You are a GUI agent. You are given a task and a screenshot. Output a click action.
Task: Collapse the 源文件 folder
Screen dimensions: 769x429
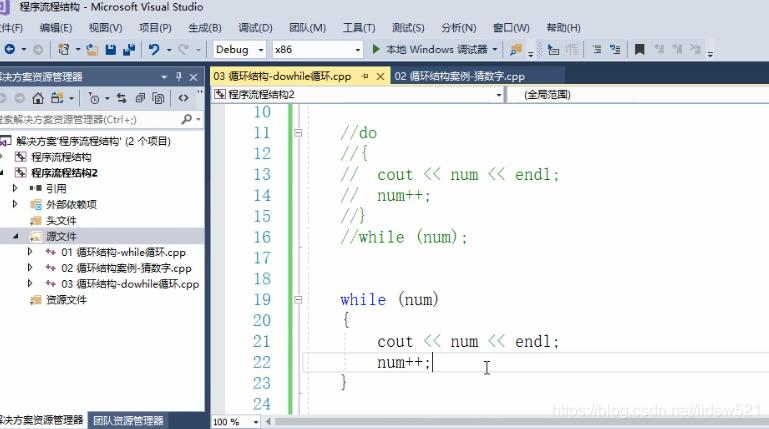(x=16, y=236)
